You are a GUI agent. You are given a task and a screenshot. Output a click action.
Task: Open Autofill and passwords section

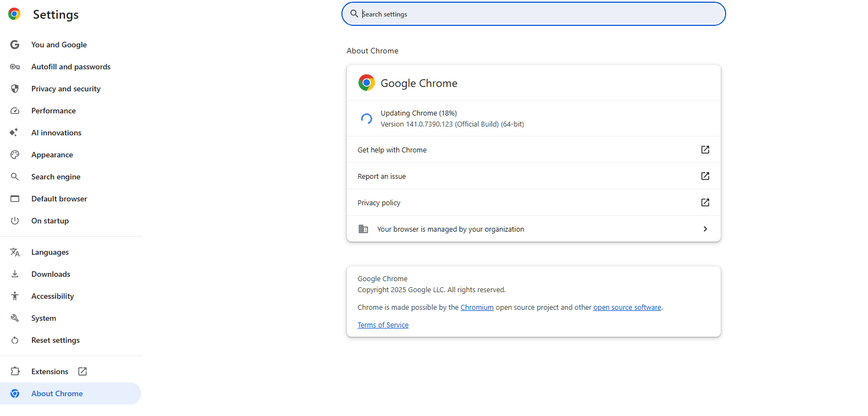point(71,67)
